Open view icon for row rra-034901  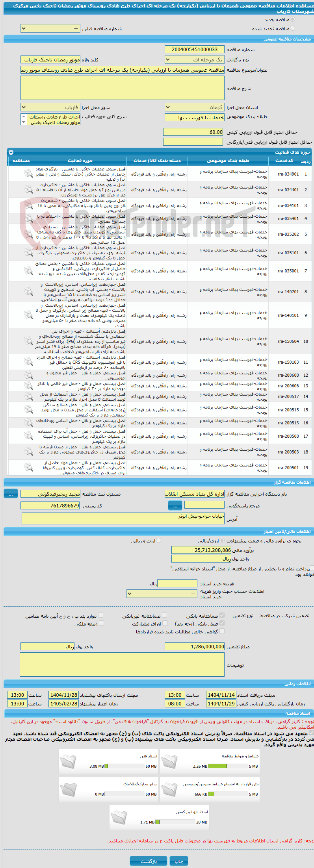tap(28, 174)
